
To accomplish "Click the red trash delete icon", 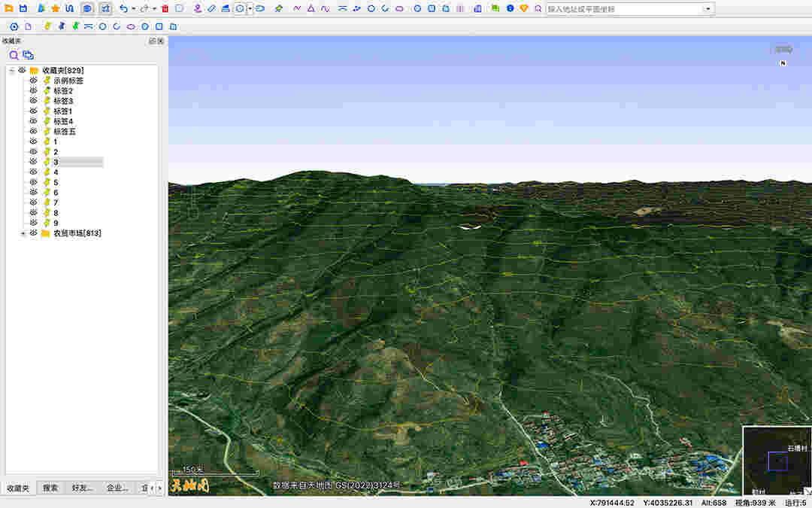I will [165, 8].
